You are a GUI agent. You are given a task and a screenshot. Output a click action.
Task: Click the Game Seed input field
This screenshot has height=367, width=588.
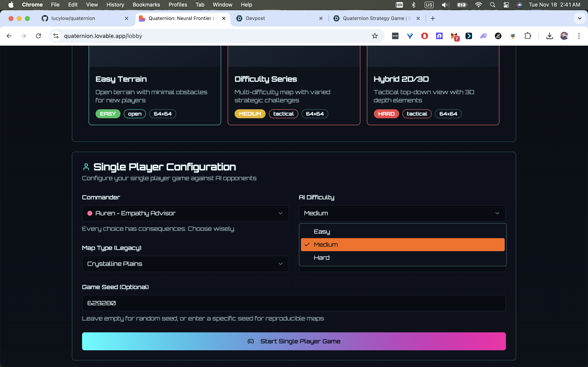(x=294, y=303)
